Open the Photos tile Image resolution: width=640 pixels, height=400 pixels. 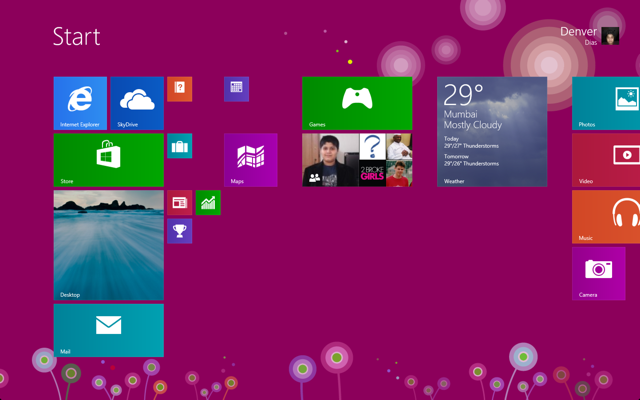[606, 103]
